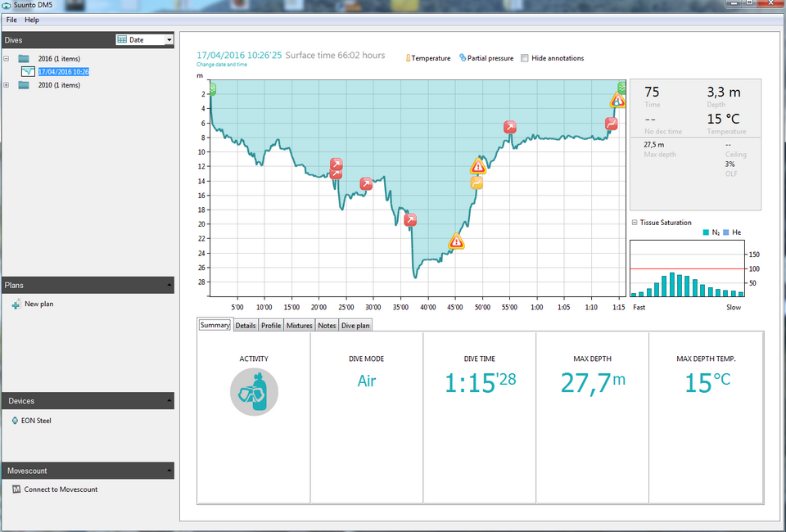
Task: Click the MAX DEPTH TEMP. 15°C summary value
Action: (707, 383)
